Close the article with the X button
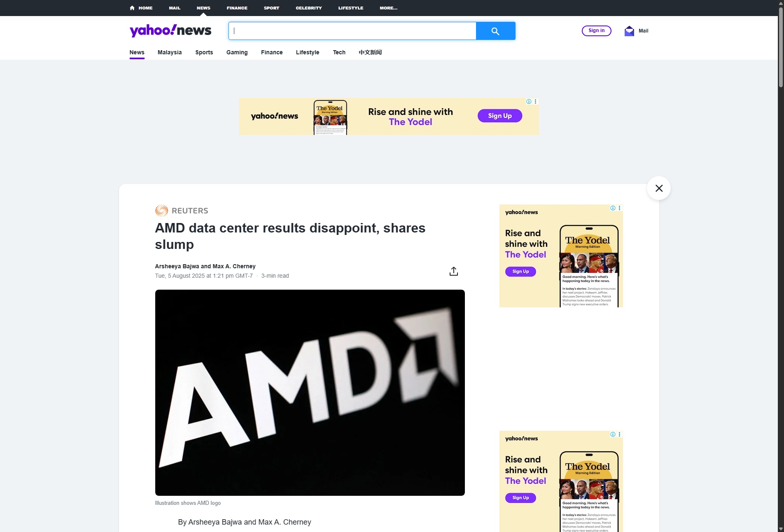 coord(659,188)
